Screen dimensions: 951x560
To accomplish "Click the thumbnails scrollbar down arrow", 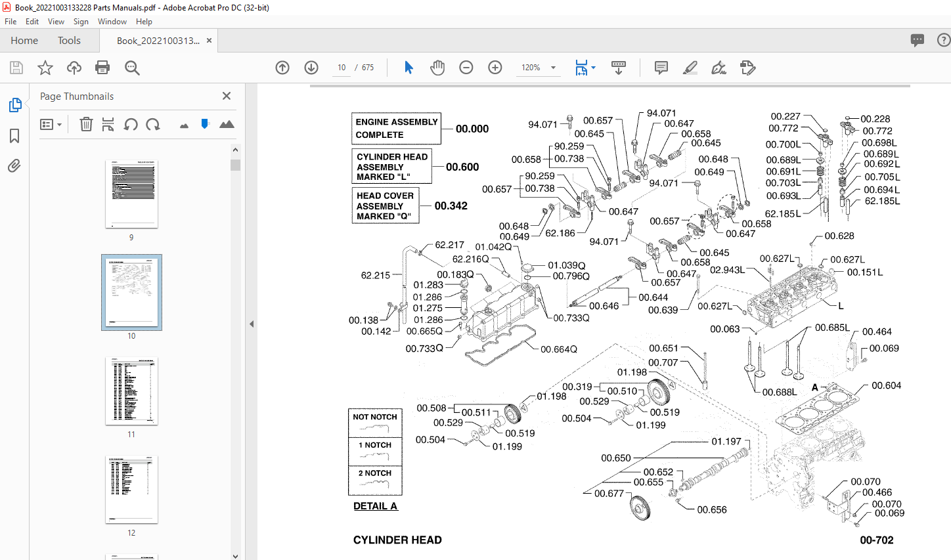I will [235, 555].
